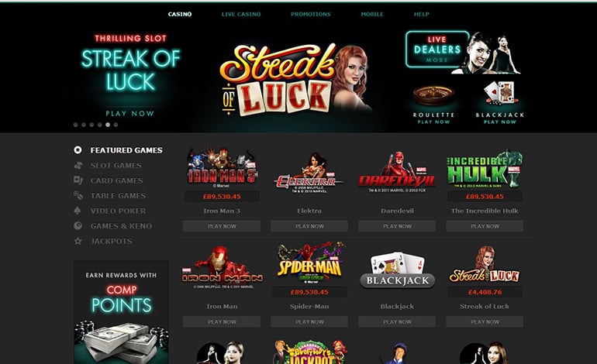Click the Roulette wheel icon in banner

point(433,95)
